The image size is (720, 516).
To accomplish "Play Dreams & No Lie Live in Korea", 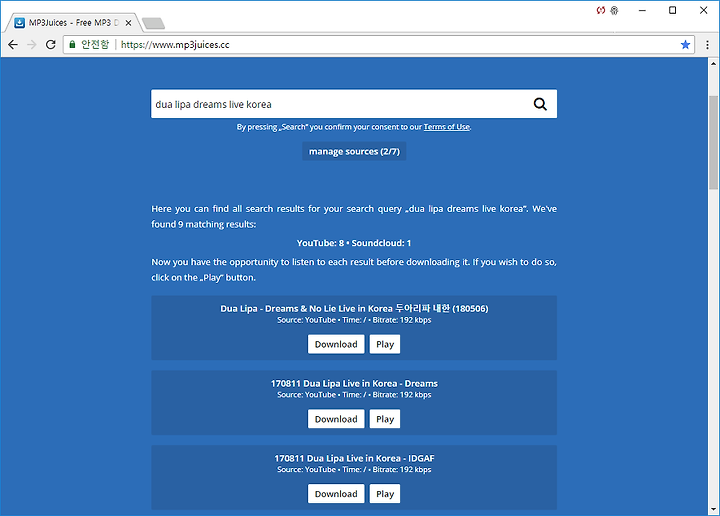I will coord(385,344).
